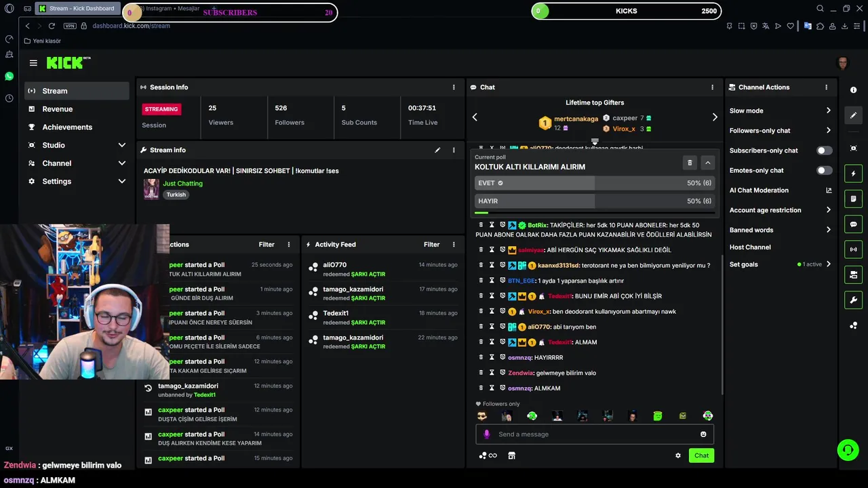Image resolution: width=868 pixels, height=488 pixels.
Task: Open Banned words settings
Action: [x=781, y=230]
